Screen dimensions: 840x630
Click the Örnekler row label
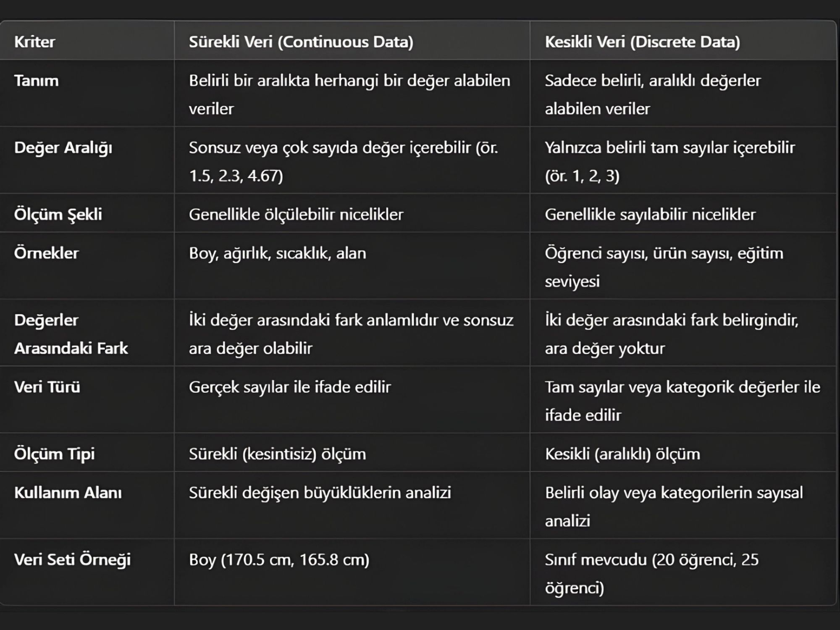[x=46, y=253]
